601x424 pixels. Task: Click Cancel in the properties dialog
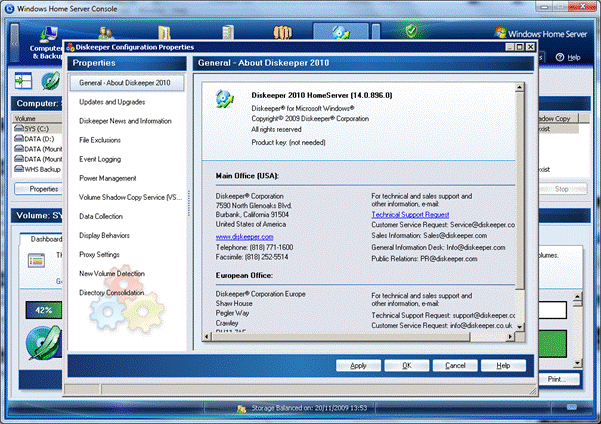455,365
